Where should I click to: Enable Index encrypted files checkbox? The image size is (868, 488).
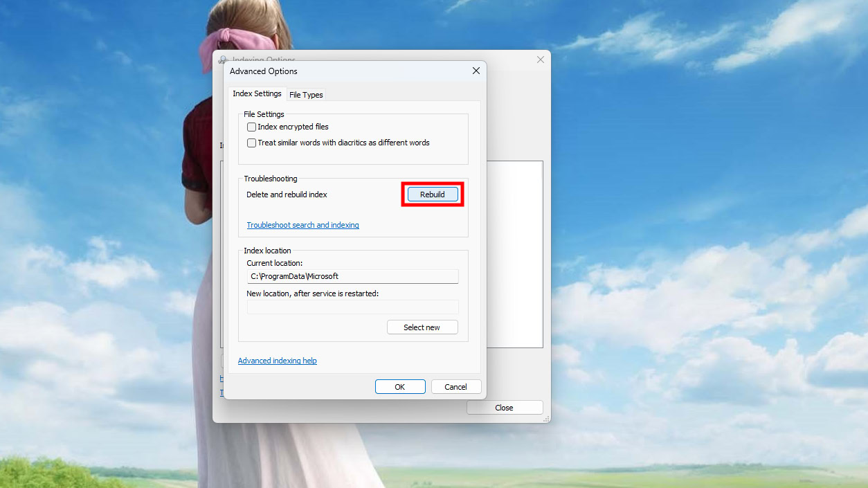click(x=252, y=127)
